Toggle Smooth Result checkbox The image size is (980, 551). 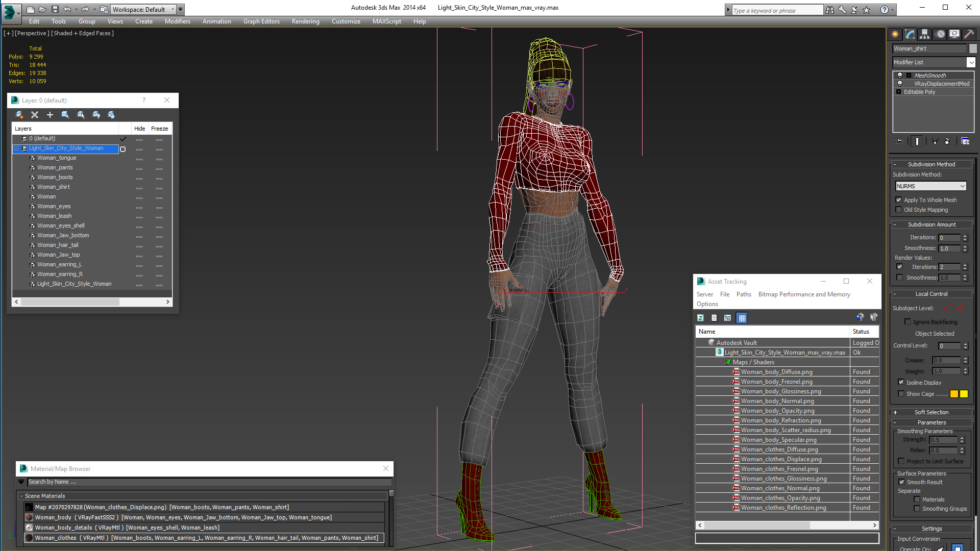point(902,482)
